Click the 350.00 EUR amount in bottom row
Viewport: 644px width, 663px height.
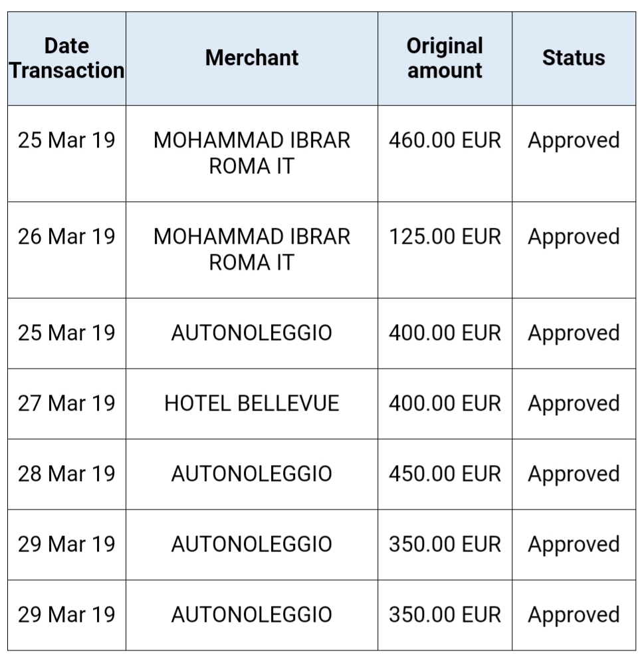click(x=445, y=615)
